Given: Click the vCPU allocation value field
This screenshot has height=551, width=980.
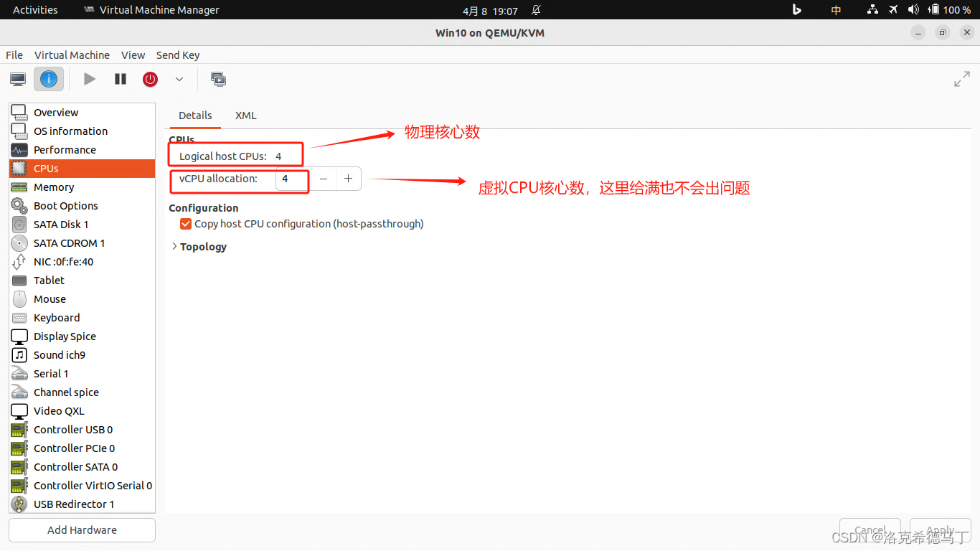Looking at the screenshot, I should point(293,179).
